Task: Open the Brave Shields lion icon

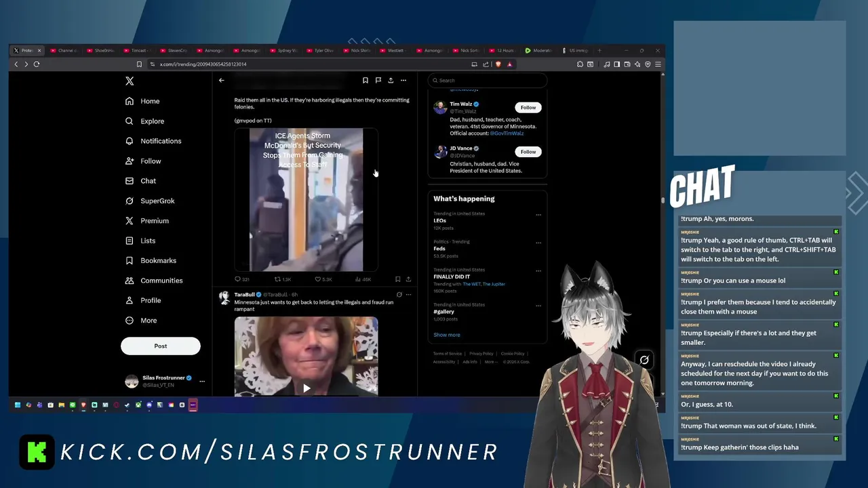Action: coord(498,64)
